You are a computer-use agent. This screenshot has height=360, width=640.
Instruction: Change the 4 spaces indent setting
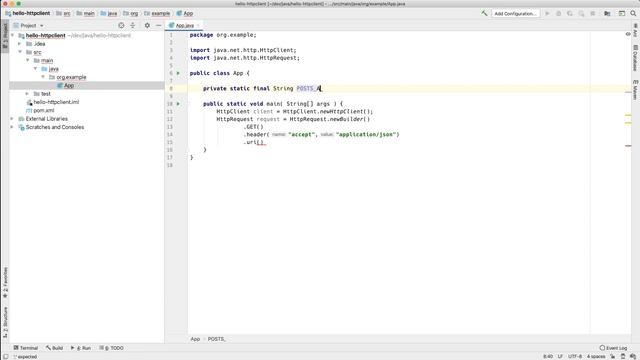pos(596,357)
